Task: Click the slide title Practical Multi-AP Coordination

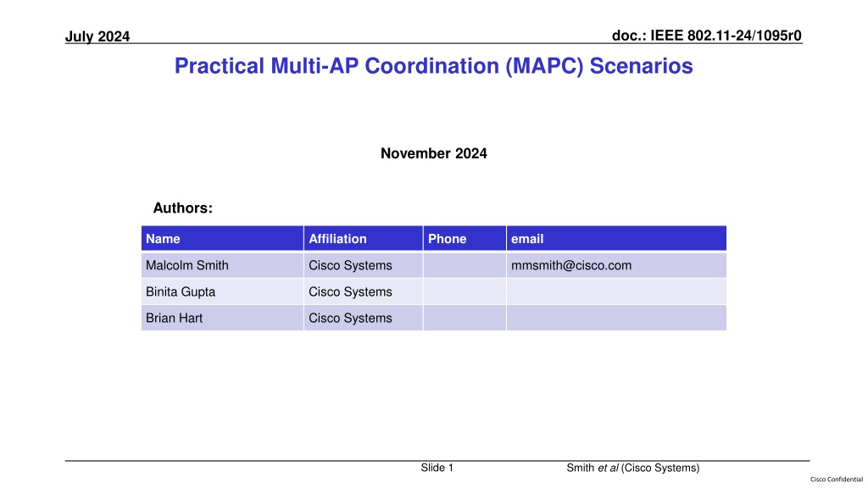Action: [433, 66]
